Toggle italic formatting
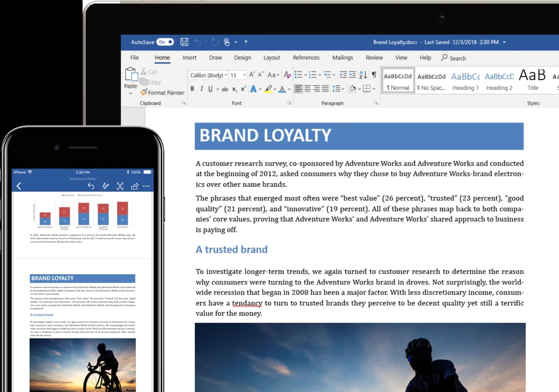The height and width of the screenshot is (392, 559). pyautogui.click(x=201, y=89)
